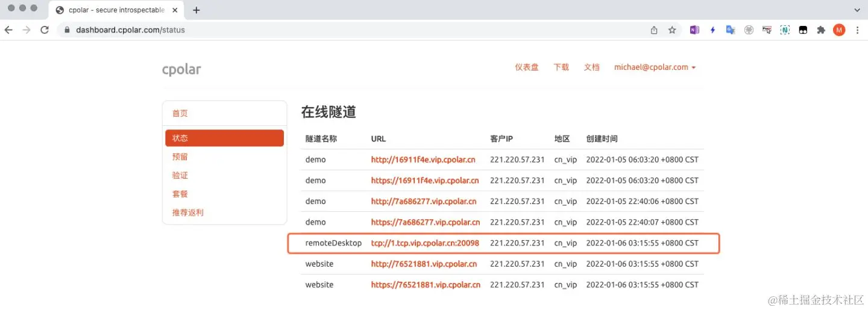Open the extensions puzzle menu
The width and height of the screenshot is (868, 310).
pyautogui.click(x=821, y=30)
